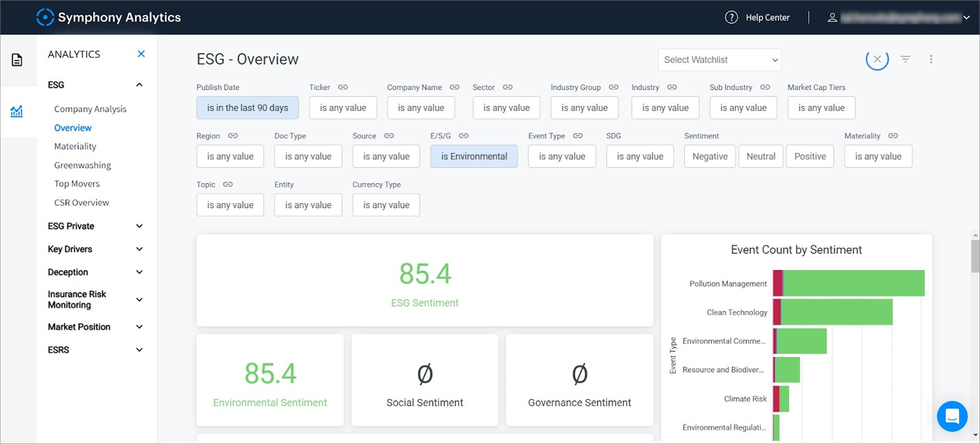The image size is (980, 444).
Task: Set the Company Name filter value
Action: coord(421,108)
